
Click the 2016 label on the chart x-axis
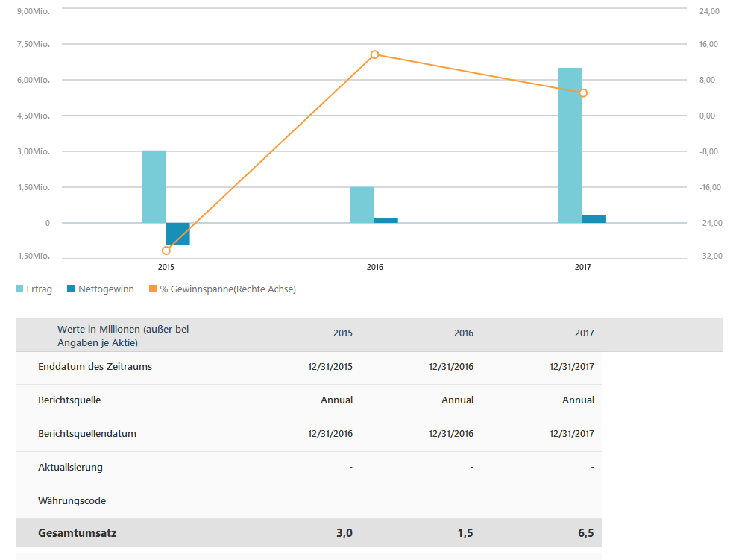375,267
